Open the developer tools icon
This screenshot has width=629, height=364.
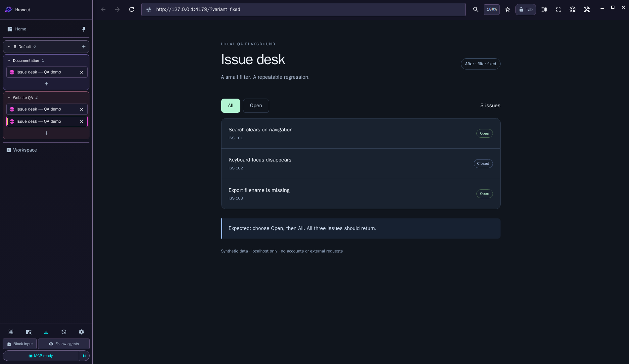(x=587, y=10)
